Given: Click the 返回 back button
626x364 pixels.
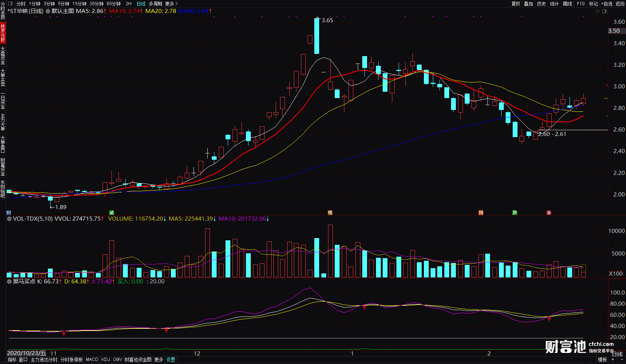Looking at the screenshot, I should 620,4.
